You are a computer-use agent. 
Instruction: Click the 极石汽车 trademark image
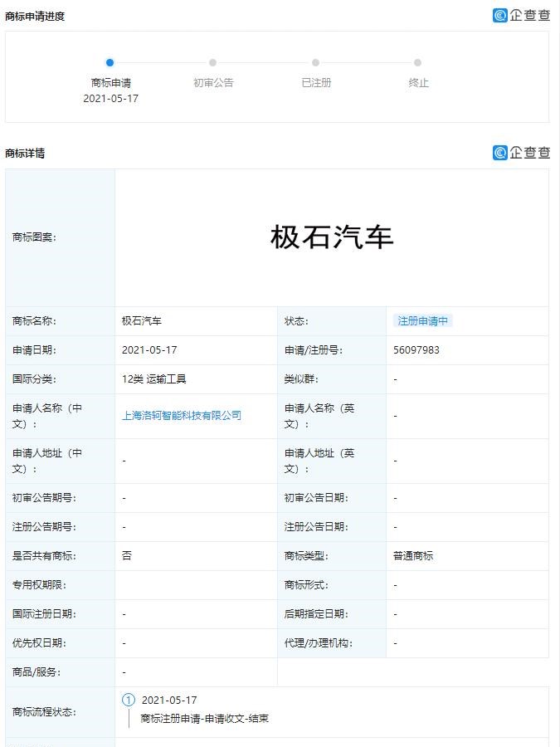332,237
